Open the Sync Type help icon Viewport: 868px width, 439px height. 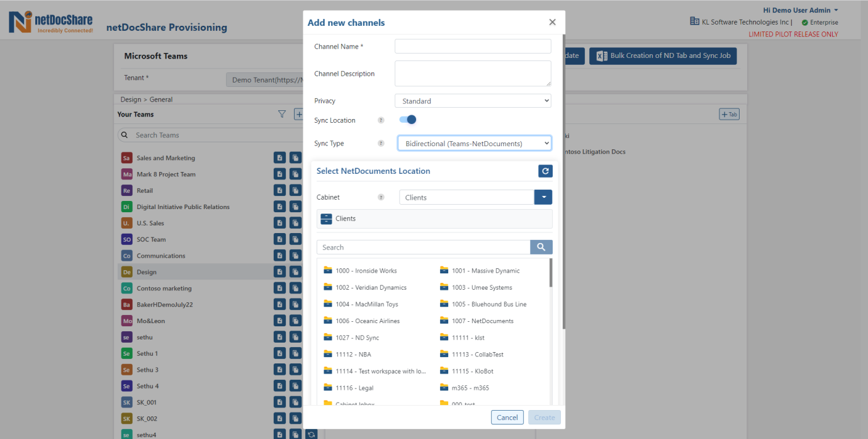381,144
